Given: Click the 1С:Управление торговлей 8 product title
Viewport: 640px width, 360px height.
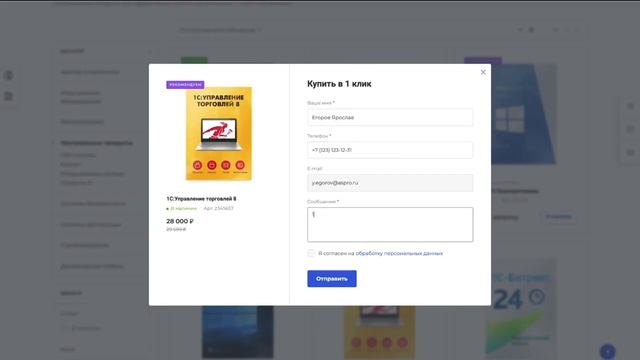Looking at the screenshot, I should 201,199.
